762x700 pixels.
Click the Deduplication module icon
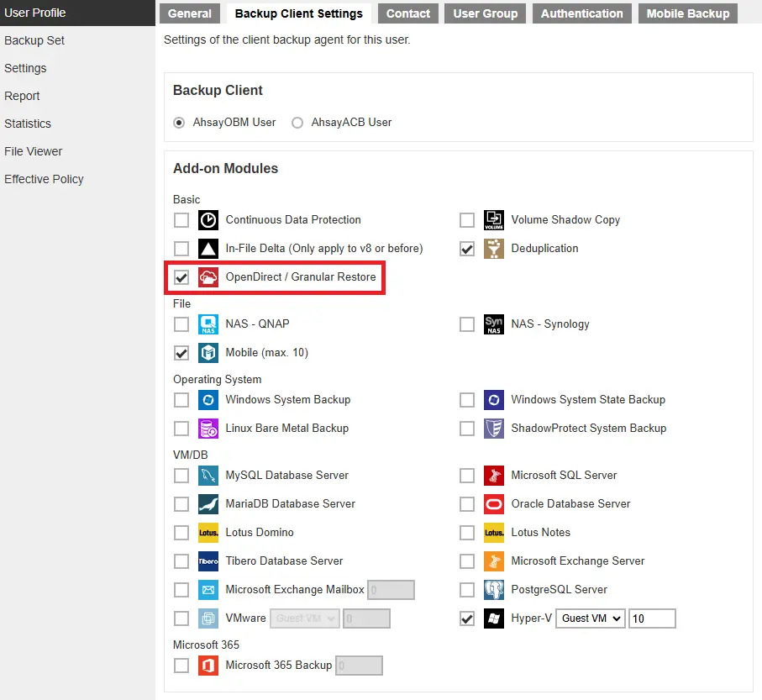pyautogui.click(x=494, y=249)
